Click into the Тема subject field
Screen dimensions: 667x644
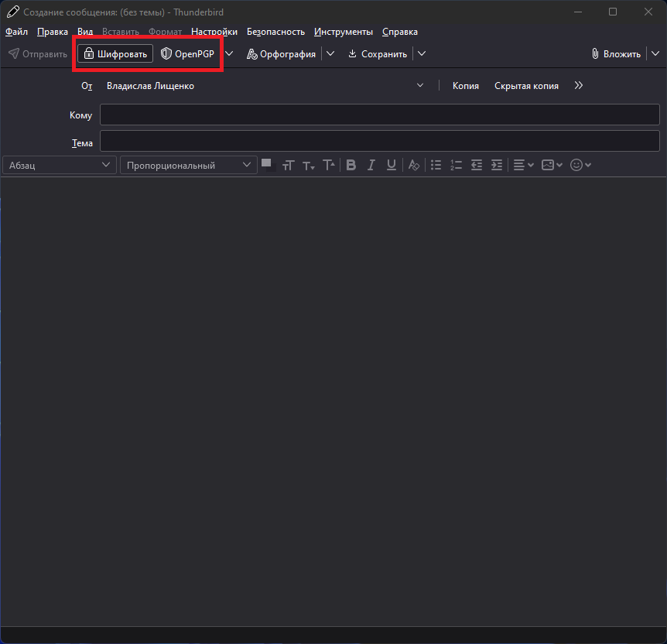pos(379,142)
